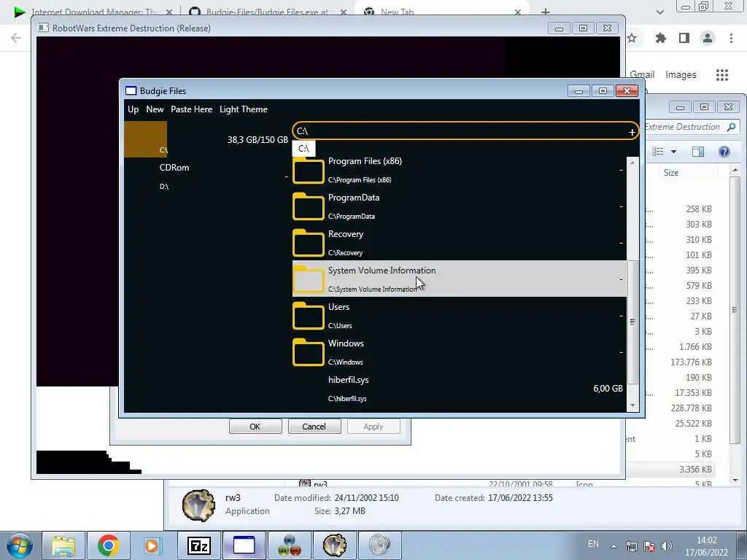Screen dimensions: 747x560
Task: Open the Windows folder icon
Action: coord(309,352)
